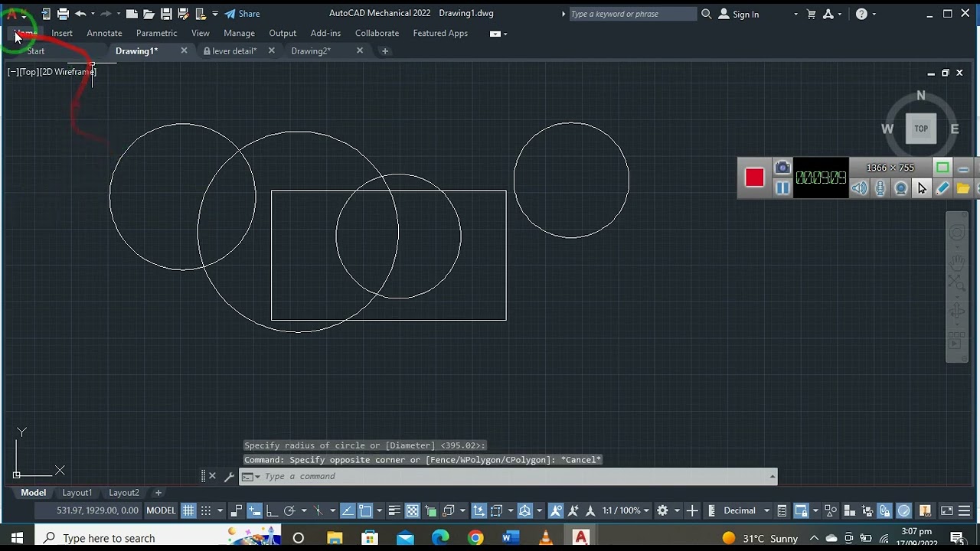The image size is (980, 551).
Task: Toggle lineweight display in status bar
Action: click(394, 510)
